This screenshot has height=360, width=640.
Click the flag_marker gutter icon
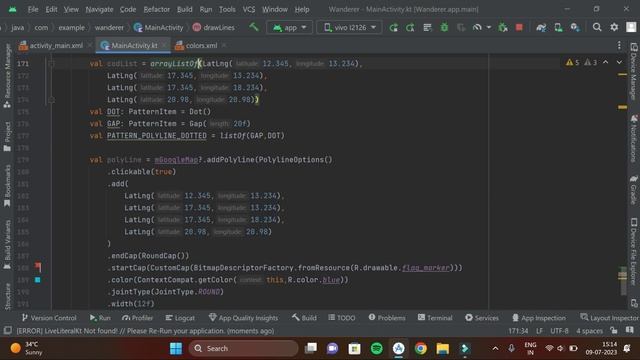[x=38, y=267]
